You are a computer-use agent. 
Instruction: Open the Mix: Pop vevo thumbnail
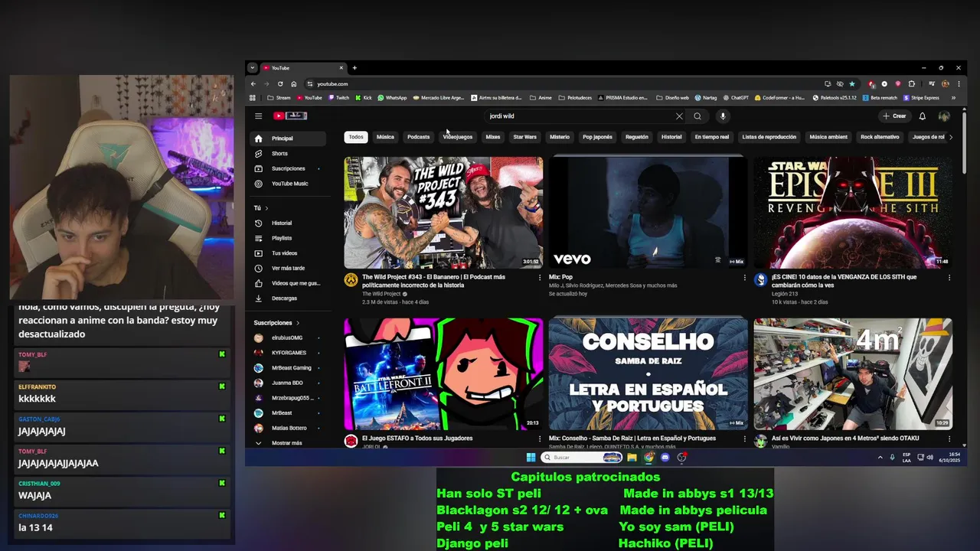click(648, 213)
